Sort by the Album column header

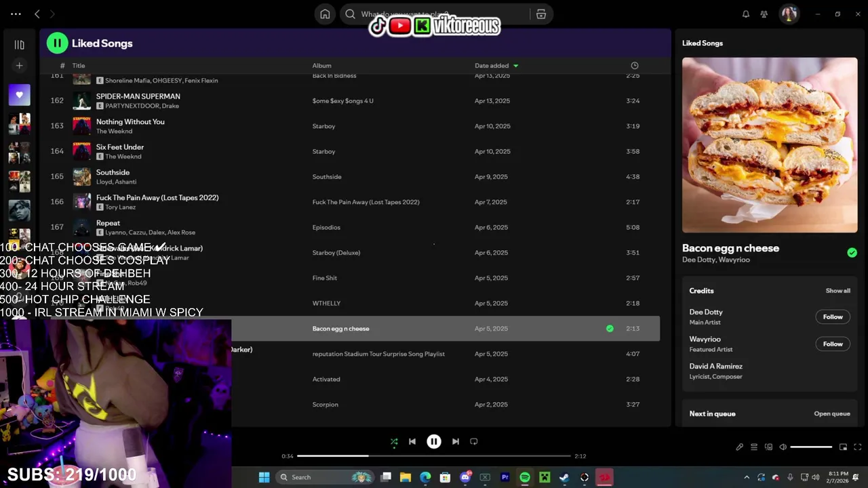tap(321, 66)
